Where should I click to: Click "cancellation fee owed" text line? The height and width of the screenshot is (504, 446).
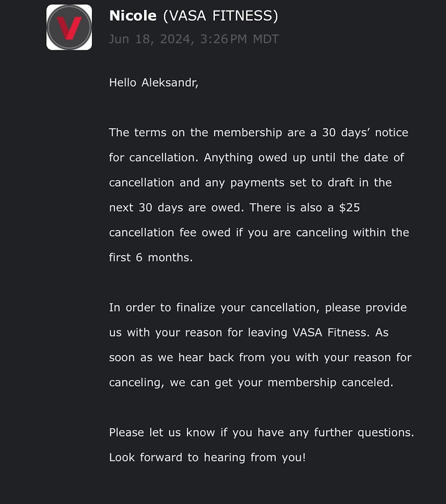[170, 232]
